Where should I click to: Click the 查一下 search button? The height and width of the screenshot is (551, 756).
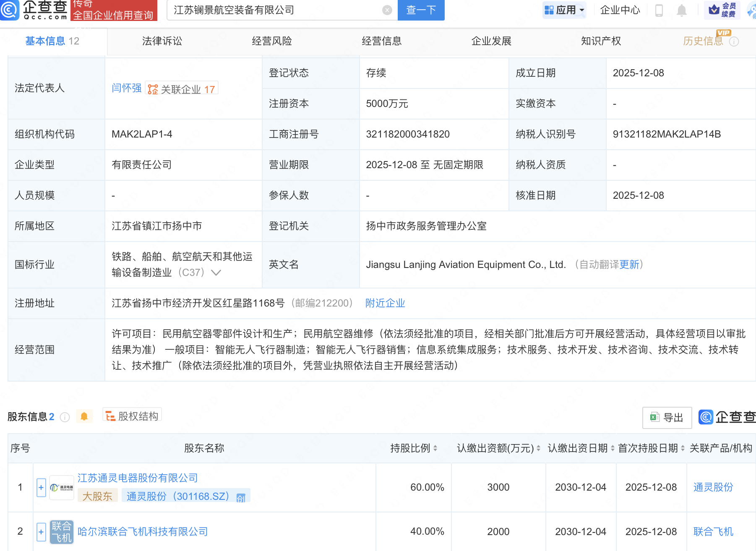[x=421, y=10]
